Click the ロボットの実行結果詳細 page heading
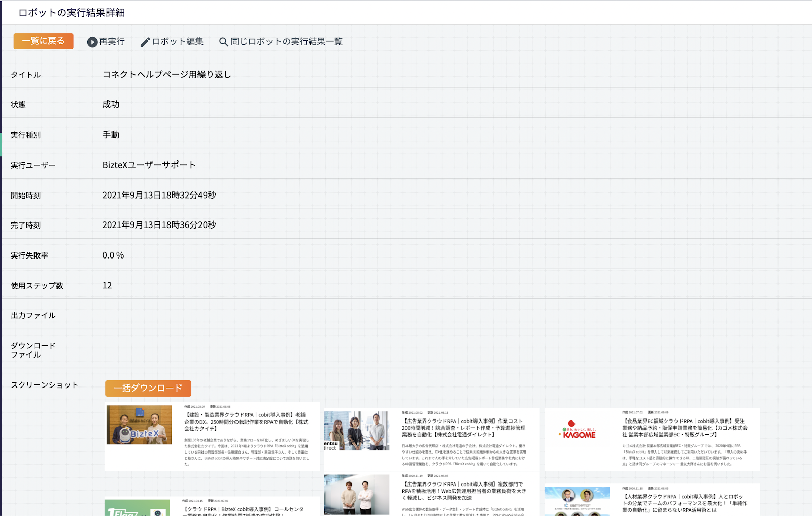Viewport: 812px width, 516px height. (x=72, y=13)
